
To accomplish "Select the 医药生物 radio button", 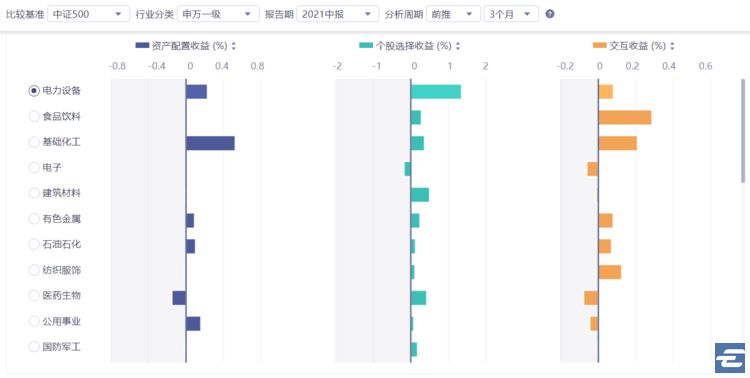I will [34, 296].
